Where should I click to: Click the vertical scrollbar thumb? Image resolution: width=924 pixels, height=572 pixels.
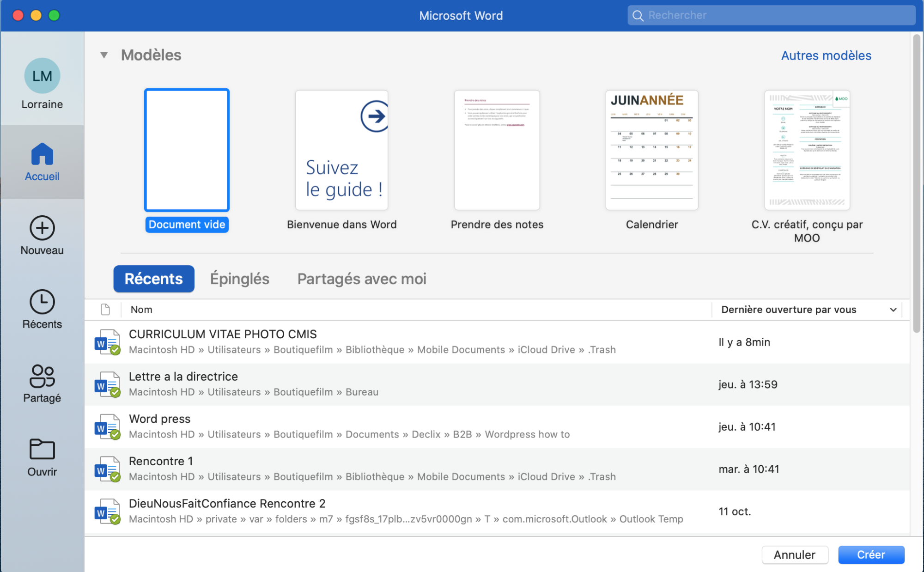(917, 184)
